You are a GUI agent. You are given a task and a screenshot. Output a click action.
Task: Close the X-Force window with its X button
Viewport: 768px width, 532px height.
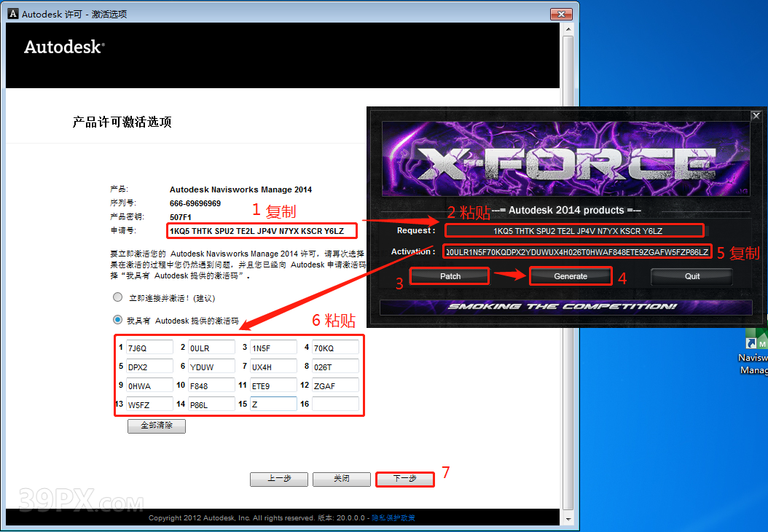coord(756,116)
